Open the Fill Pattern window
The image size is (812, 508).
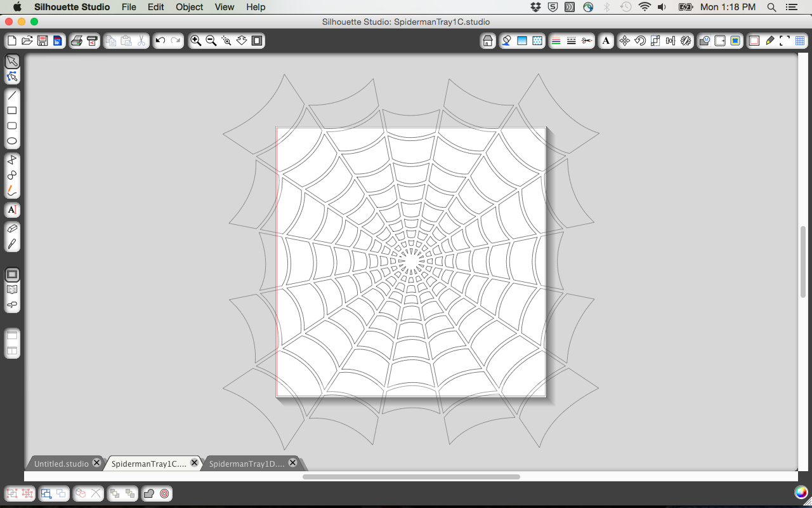click(537, 41)
